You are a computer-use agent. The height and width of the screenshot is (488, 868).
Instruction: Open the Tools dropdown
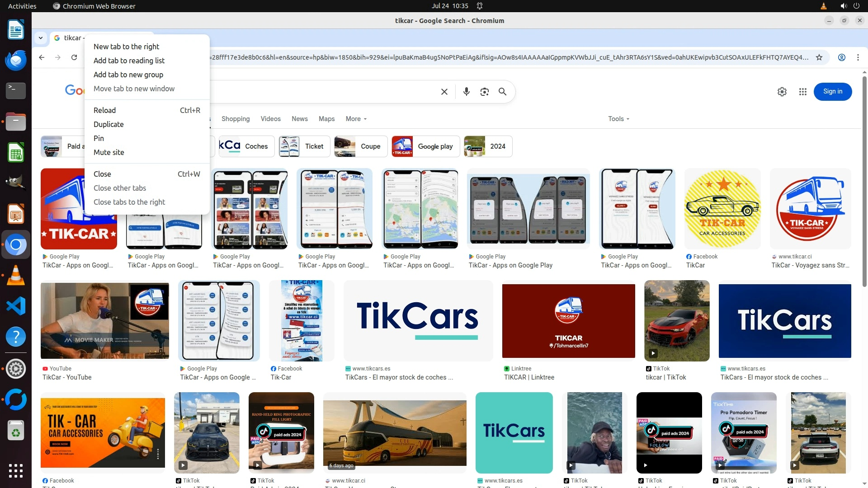point(618,119)
